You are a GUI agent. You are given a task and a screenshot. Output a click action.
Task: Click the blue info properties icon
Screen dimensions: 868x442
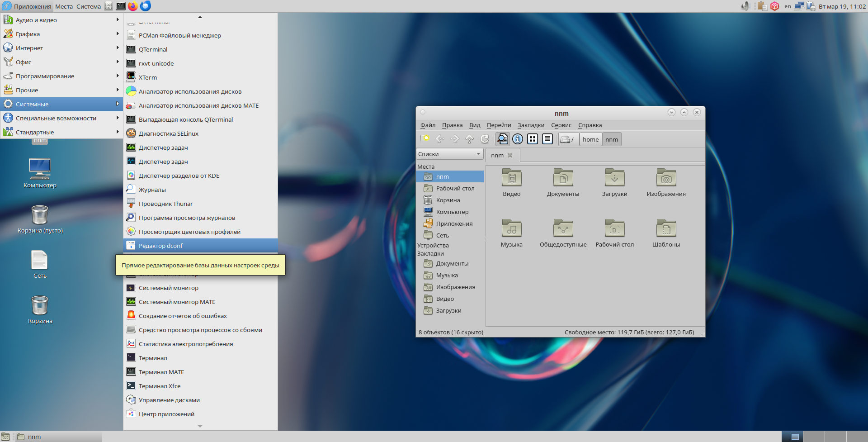[518, 139]
